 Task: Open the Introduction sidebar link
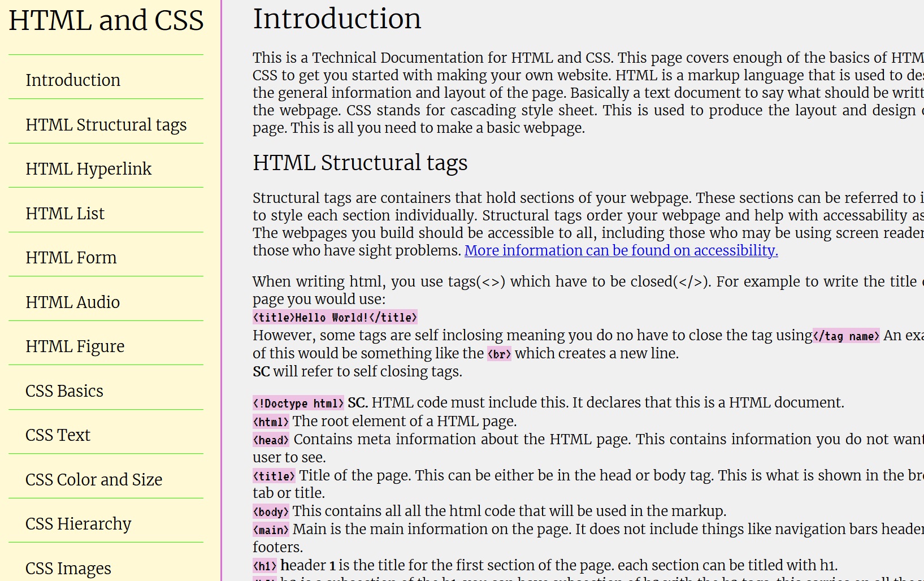point(73,80)
